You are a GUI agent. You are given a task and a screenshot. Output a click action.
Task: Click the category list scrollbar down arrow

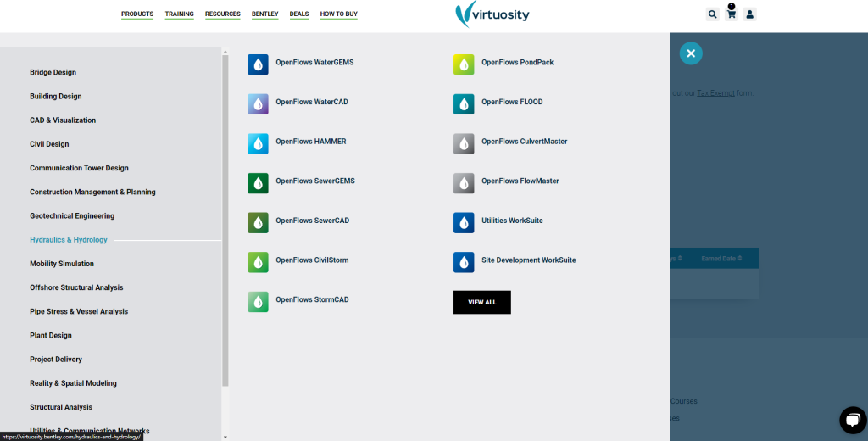point(225,437)
